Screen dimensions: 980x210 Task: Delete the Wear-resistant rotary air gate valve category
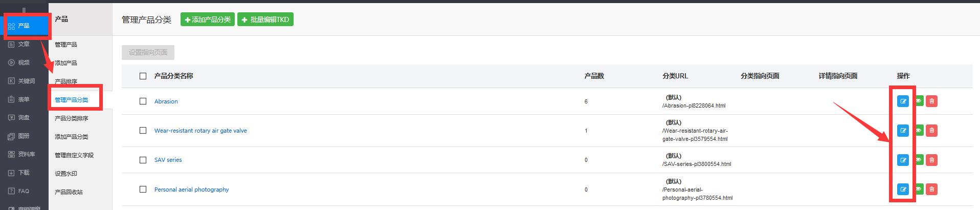click(x=931, y=131)
